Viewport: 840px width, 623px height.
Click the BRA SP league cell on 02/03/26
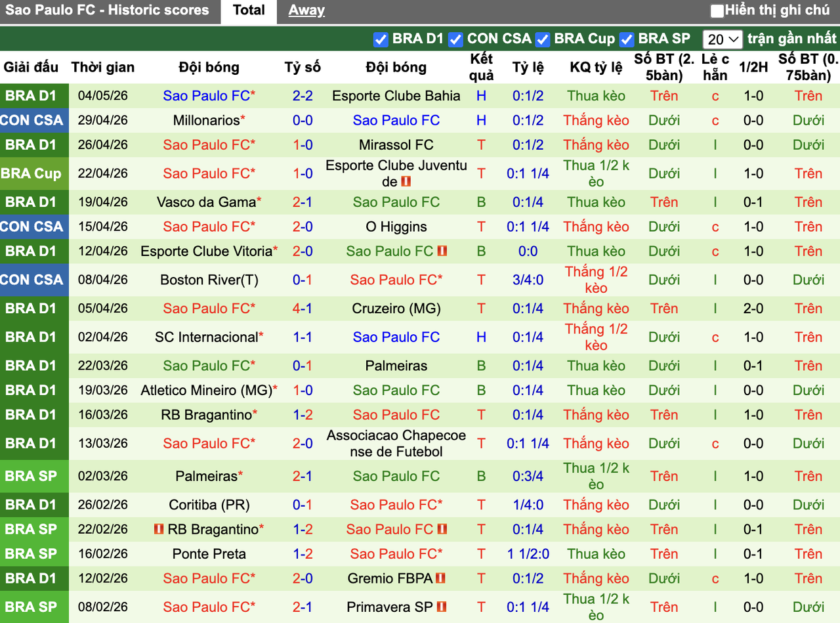pos(34,476)
